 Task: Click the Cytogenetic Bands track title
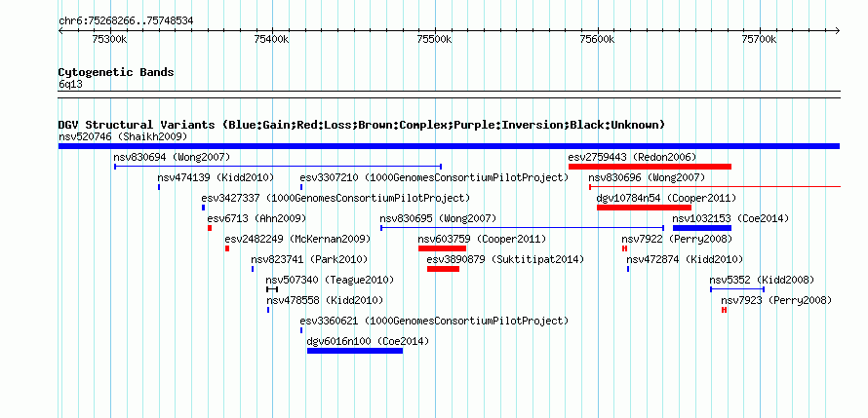pyautogui.click(x=116, y=72)
